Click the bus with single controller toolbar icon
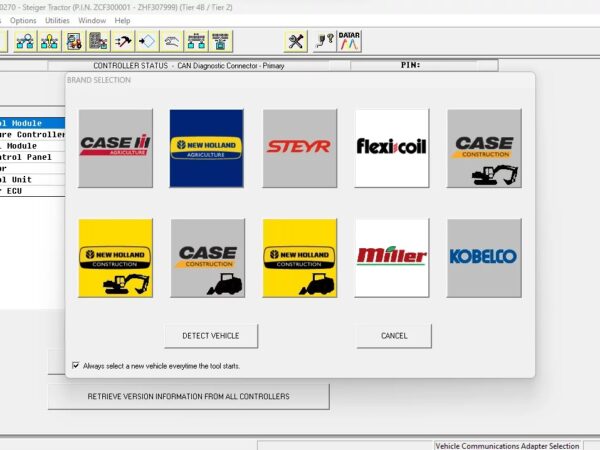This screenshot has height=450, width=600. pyautogui.click(x=220, y=41)
